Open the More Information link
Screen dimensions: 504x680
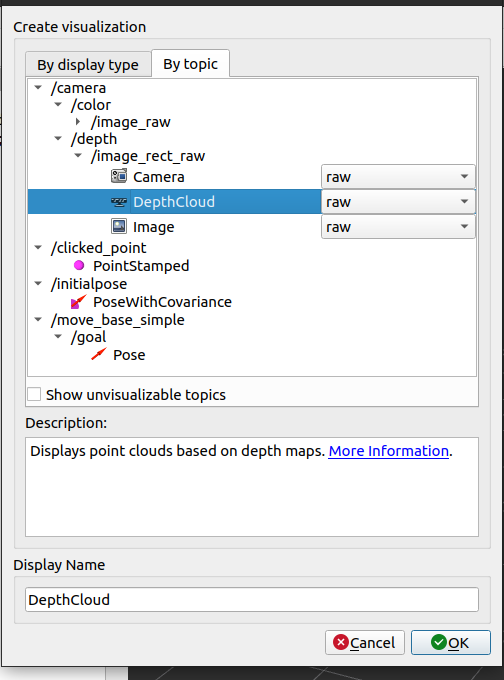(x=389, y=451)
